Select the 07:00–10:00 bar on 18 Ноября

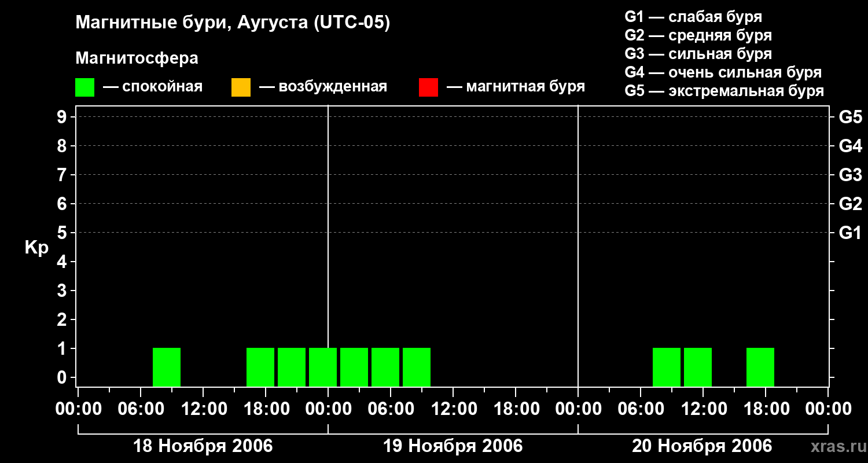point(167,367)
